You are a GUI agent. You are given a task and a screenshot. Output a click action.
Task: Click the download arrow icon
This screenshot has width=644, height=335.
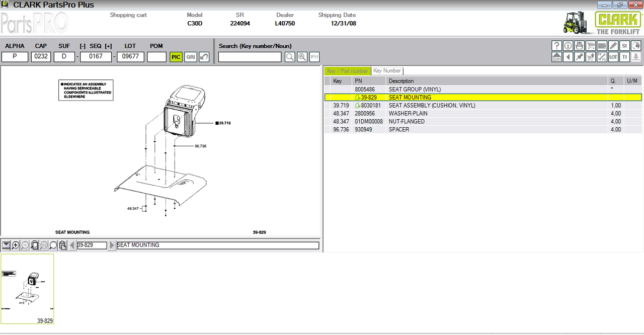point(635,57)
